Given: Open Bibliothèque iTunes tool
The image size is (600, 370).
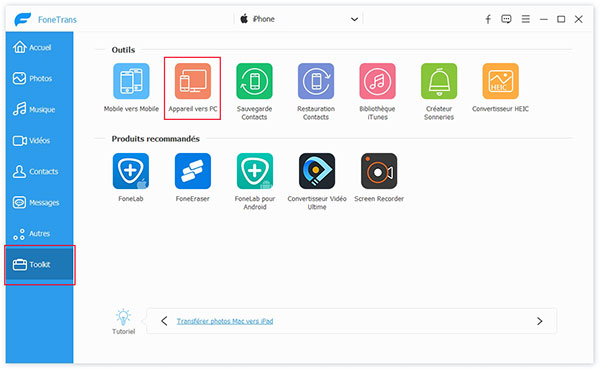Looking at the screenshot, I should click(377, 81).
